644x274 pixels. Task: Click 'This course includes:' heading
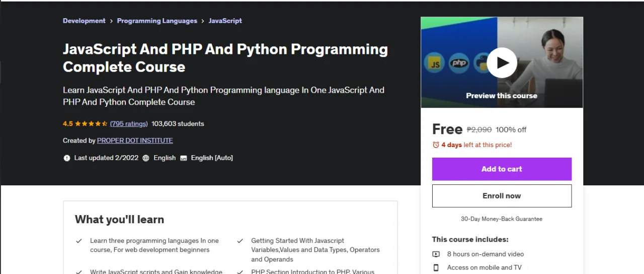pos(470,239)
